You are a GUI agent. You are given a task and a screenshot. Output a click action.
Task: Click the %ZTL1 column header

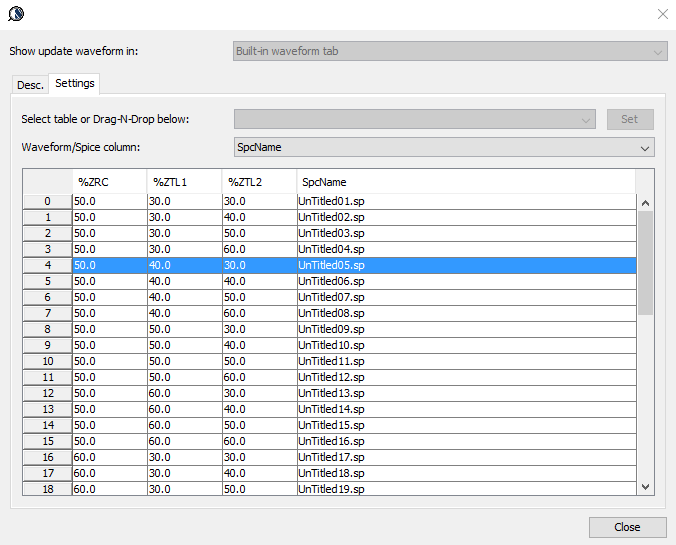coord(184,182)
